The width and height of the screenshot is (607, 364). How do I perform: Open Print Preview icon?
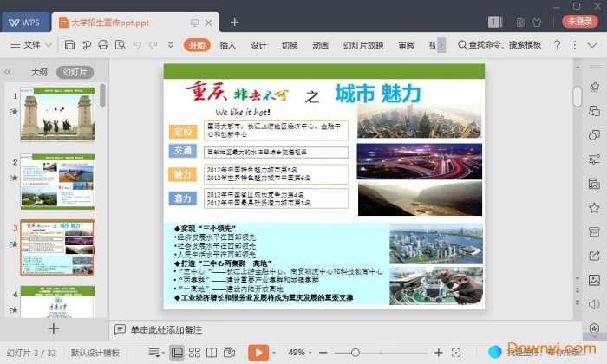(120, 45)
